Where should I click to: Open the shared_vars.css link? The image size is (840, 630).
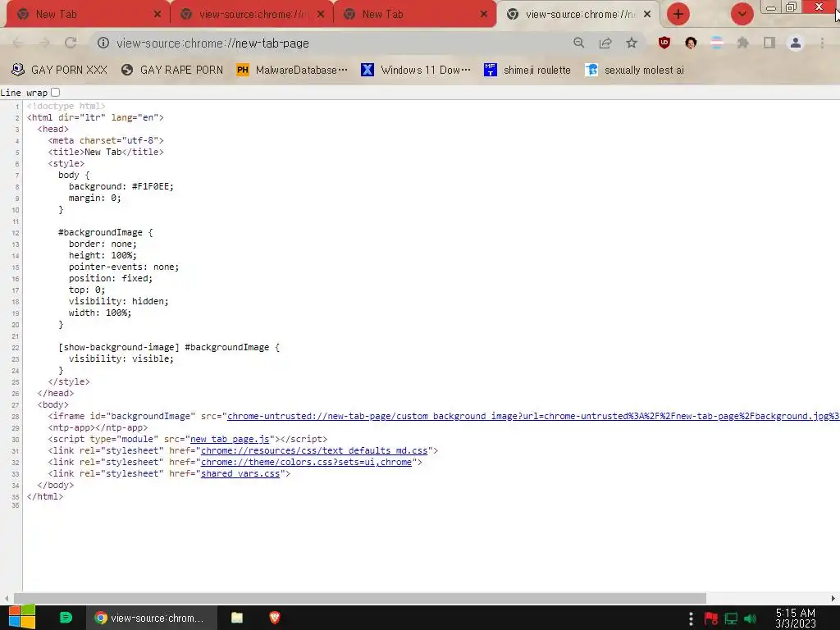(x=240, y=473)
